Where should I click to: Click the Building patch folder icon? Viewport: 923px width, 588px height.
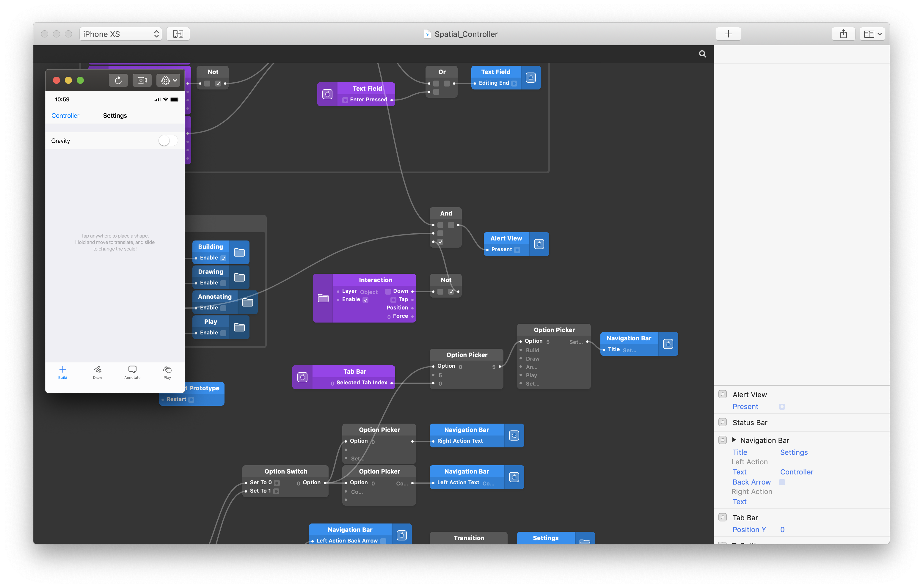tap(239, 252)
